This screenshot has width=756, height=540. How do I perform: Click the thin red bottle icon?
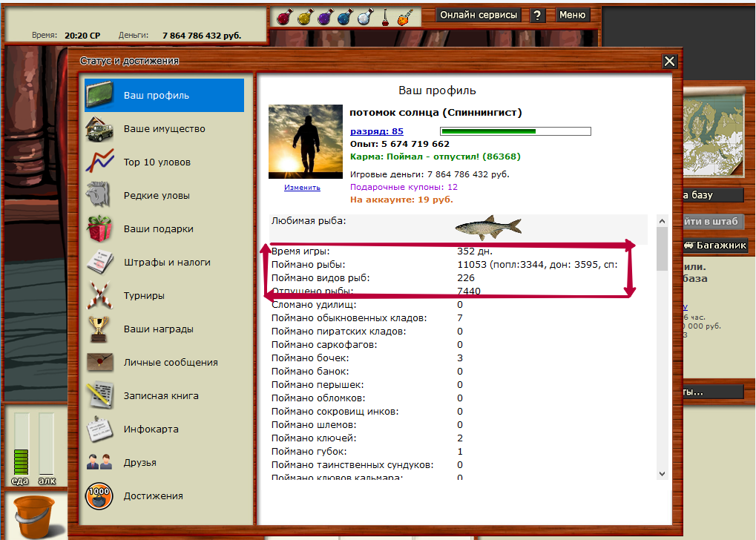click(x=385, y=17)
